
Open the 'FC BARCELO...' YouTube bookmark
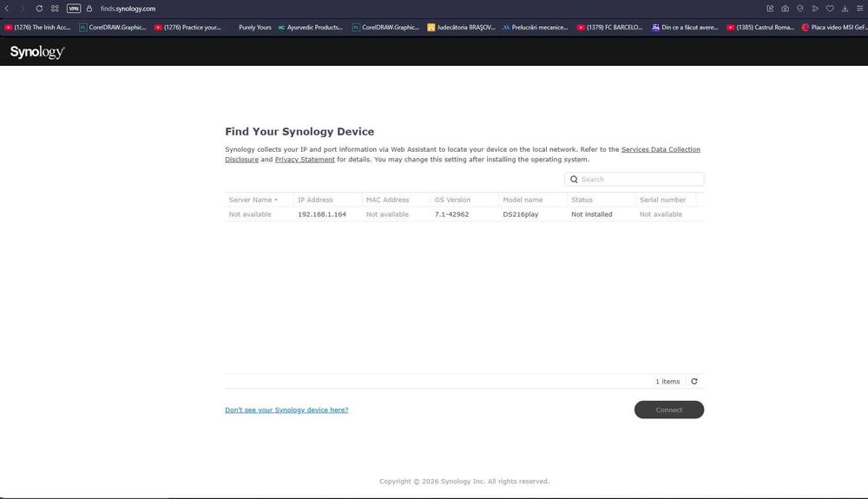coord(609,27)
